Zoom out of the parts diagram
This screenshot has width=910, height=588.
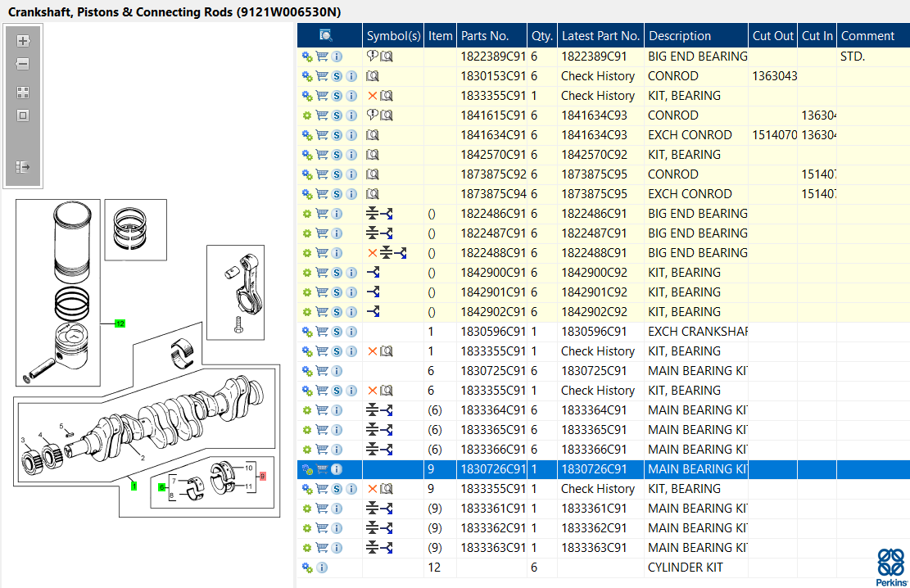tap(23, 64)
